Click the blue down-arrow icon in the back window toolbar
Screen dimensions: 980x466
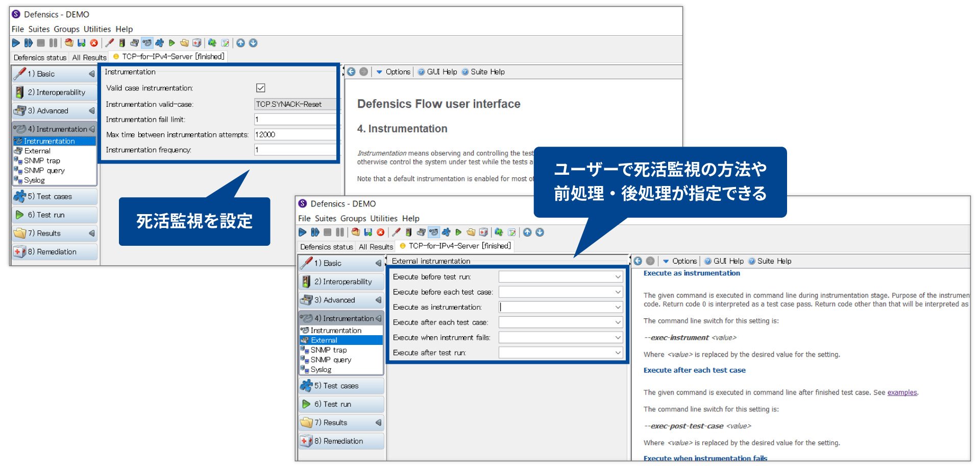[253, 43]
